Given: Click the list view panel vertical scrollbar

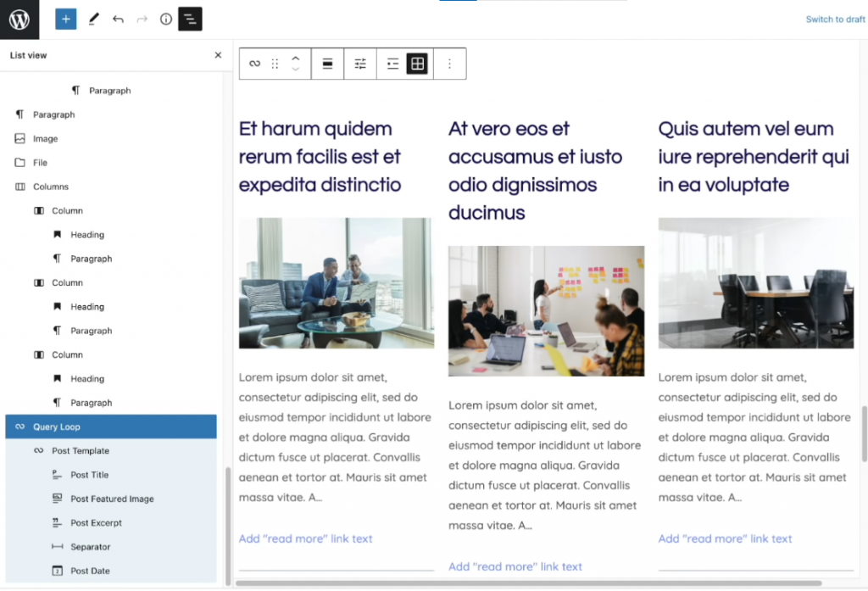Looking at the screenshot, I should pos(227,527).
